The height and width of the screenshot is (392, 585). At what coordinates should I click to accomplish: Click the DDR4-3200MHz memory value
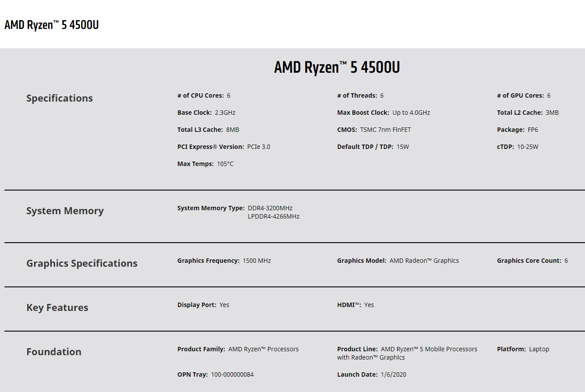coord(270,208)
